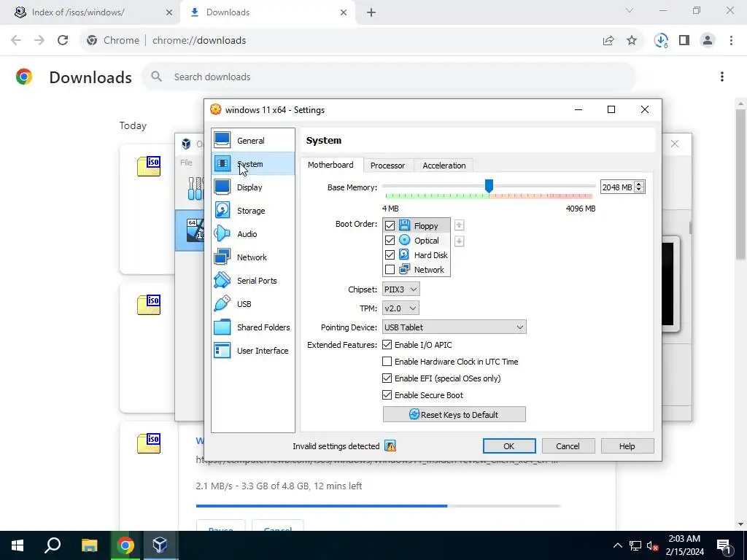Open File Explorer from taskbar
Image resolution: width=747 pixels, height=560 pixels.
click(x=89, y=545)
